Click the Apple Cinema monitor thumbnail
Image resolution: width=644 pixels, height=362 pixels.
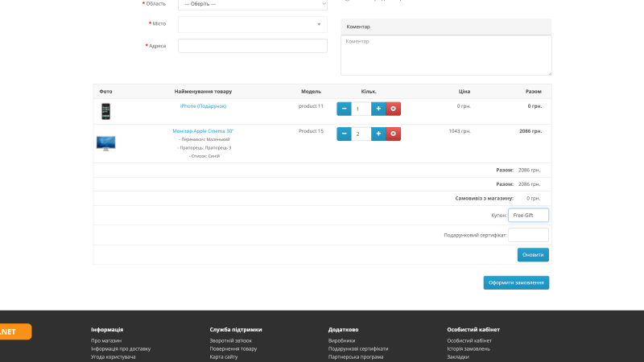106,143
